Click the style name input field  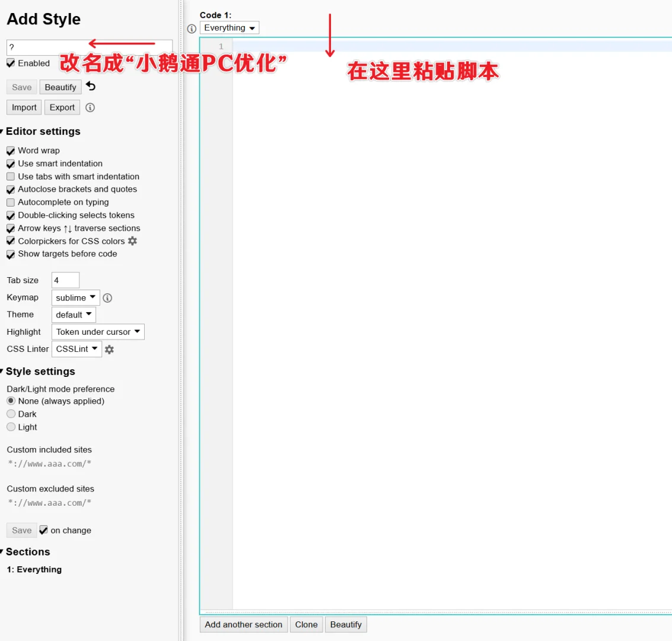(x=88, y=47)
